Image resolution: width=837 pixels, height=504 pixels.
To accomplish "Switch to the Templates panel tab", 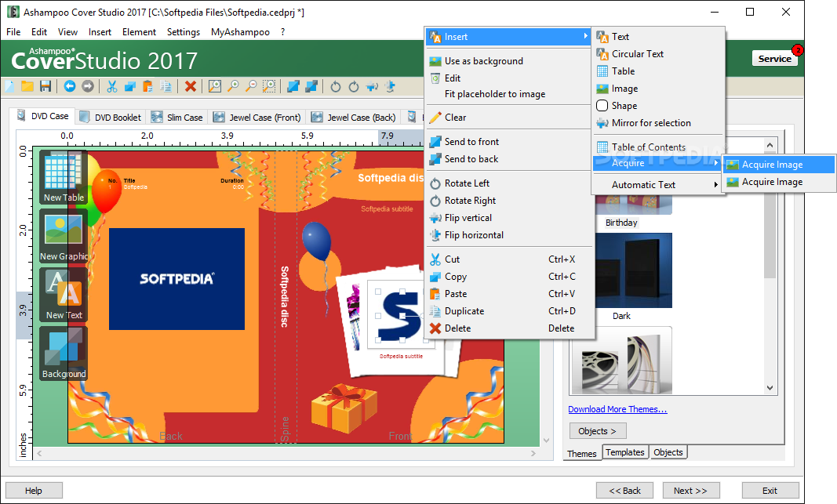I will (625, 452).
